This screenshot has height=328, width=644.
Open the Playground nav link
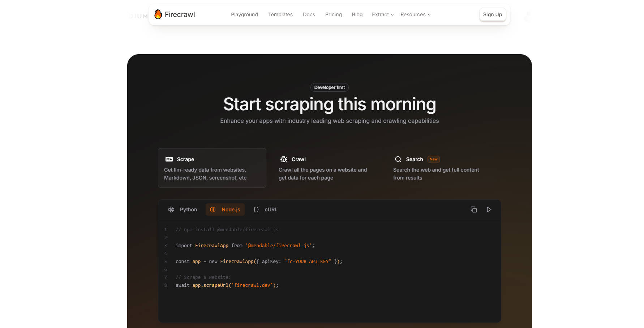click(244, 14)
